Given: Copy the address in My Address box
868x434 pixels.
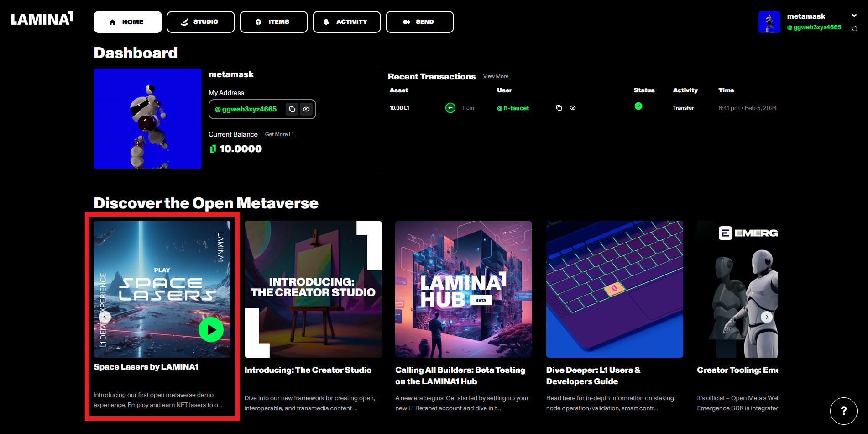Looking at the screenshot, I should (292, 109).
